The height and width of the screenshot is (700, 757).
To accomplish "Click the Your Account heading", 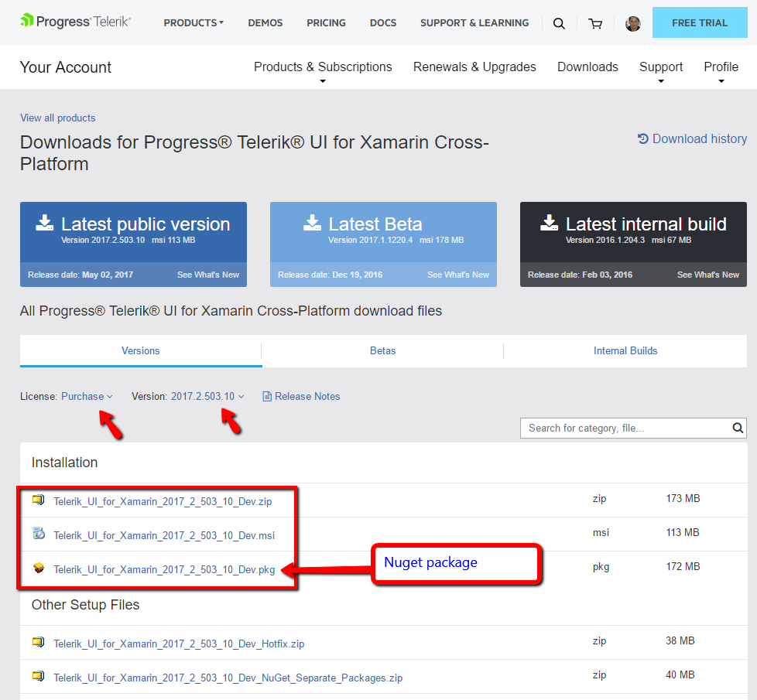I will pyautogui.click(x=66, y=67).
